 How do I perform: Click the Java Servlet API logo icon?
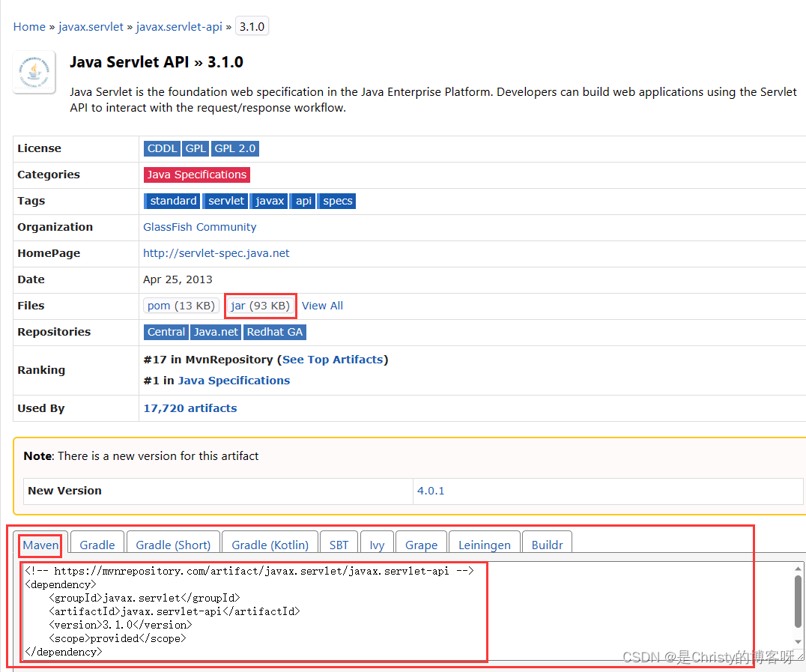tap(34, 72)
